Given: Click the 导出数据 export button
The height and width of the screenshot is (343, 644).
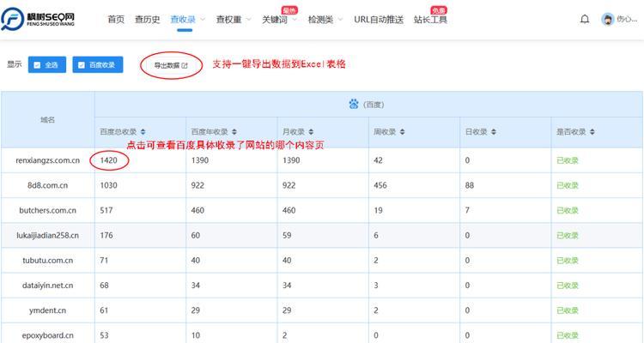Looking at the screenshot, I should (x=170, y=65).
